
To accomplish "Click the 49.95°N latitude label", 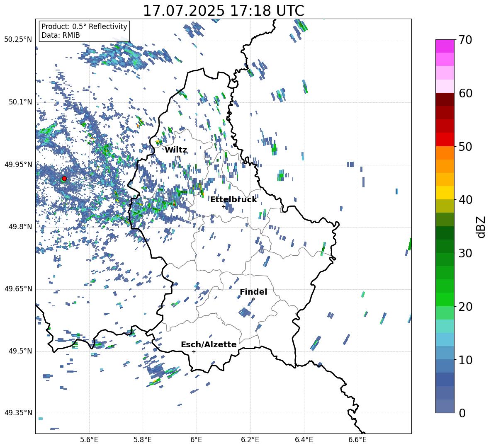I will pos(18,165).
